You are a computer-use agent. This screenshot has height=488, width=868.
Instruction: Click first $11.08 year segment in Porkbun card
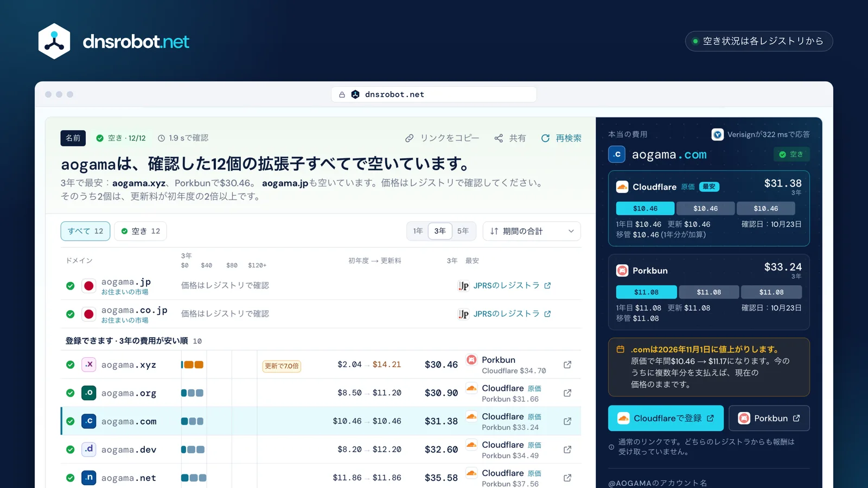click(646, 292)
